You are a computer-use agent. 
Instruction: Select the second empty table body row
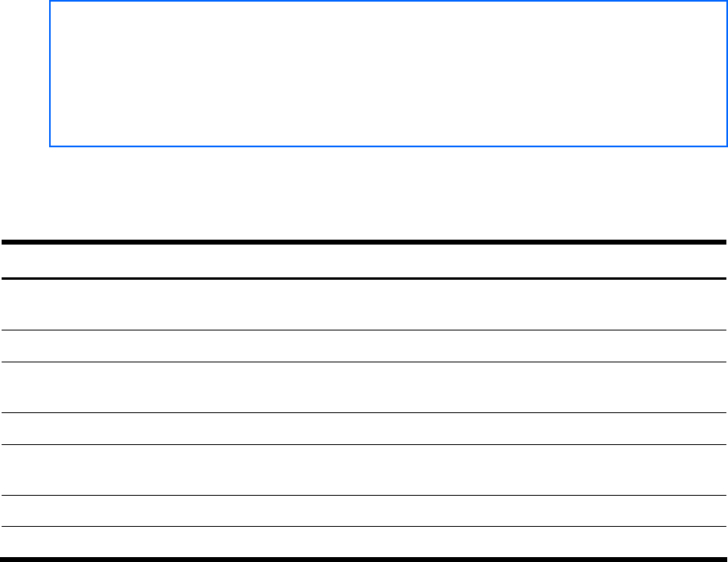tap(364, 346)
